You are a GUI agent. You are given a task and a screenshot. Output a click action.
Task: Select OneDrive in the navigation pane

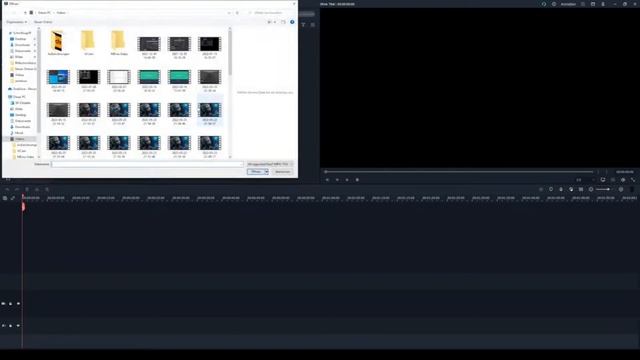(x=24, y=89)
